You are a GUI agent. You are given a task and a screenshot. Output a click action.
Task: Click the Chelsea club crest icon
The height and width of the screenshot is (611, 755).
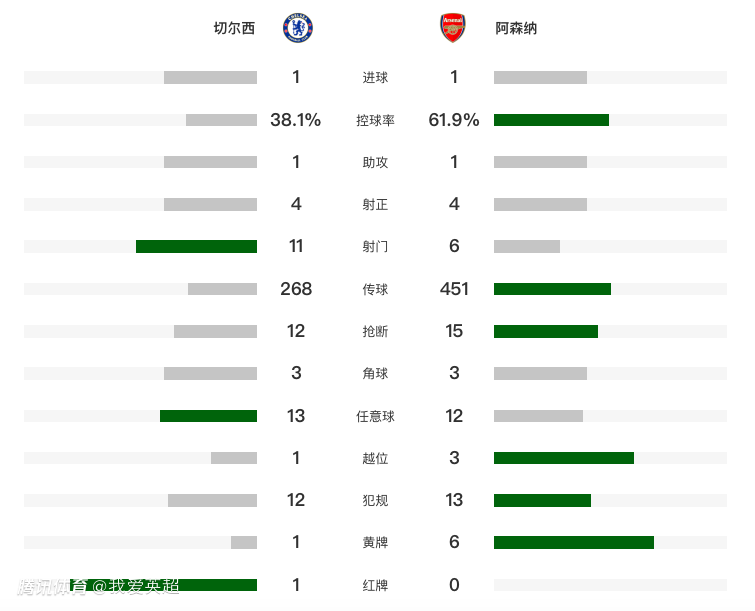click(x=297, y=28)
